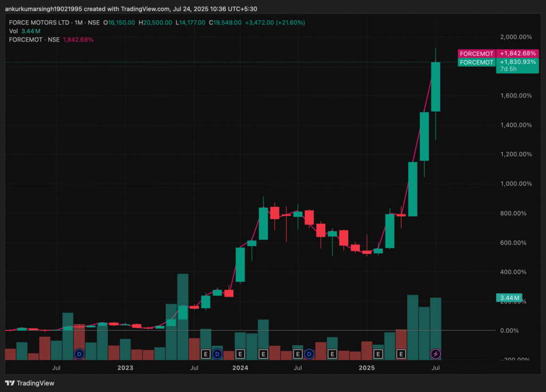Image resolution: width=546 pixels, height=392 pixels.
Task: Open the earnings marker for April 2025
Action: click(x=401, y=354)
